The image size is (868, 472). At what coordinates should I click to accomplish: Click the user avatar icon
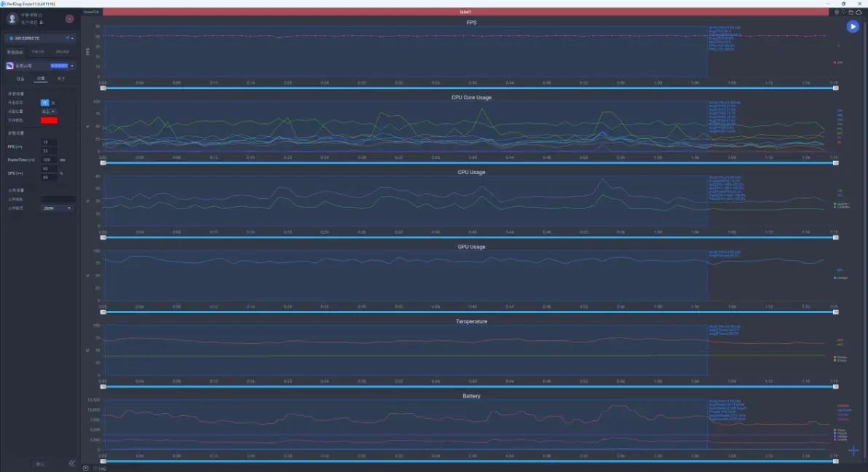coord(12,19)
